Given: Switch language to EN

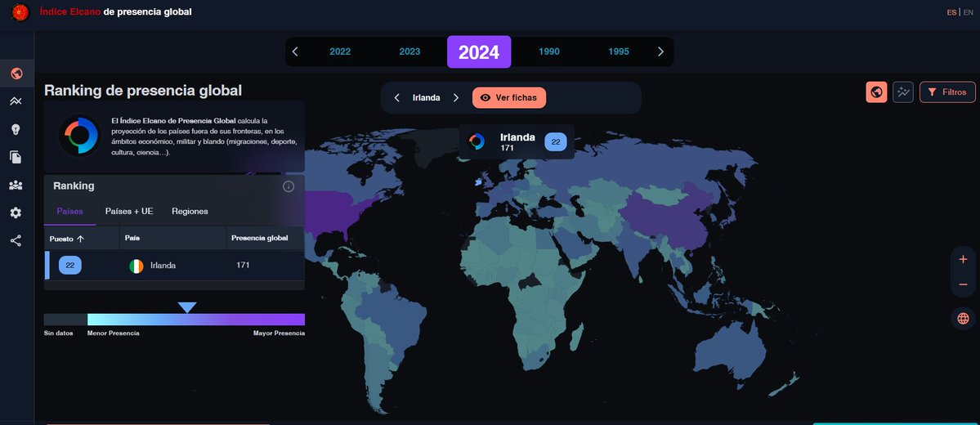Looking at the screenshot, I should 968,12.
